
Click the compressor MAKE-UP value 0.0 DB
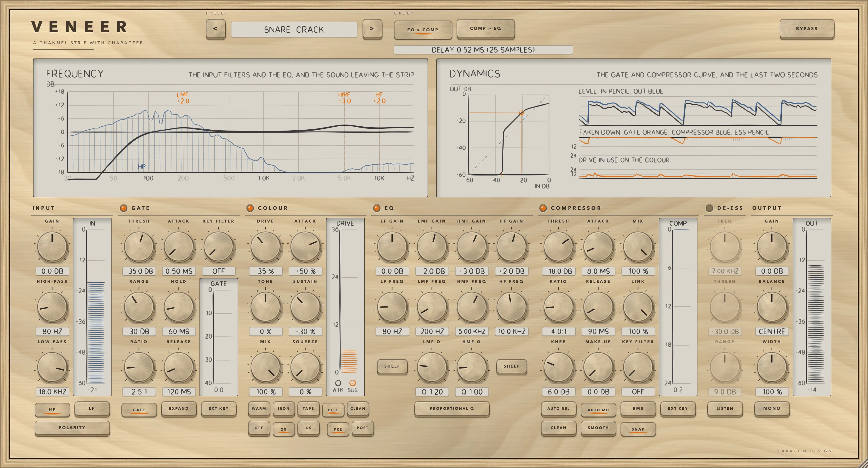[x=598, y=392]
